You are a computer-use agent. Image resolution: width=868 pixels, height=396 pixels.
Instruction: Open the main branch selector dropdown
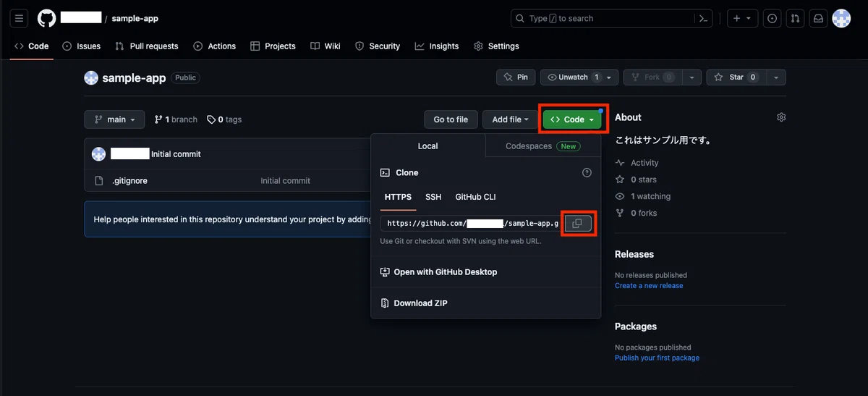tap(114, 119)
